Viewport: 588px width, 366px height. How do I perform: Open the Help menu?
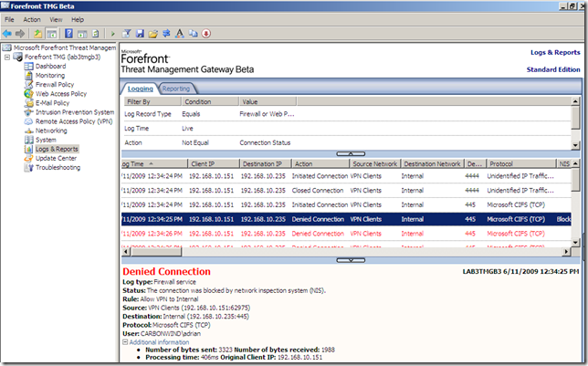(x=78, y=19)
